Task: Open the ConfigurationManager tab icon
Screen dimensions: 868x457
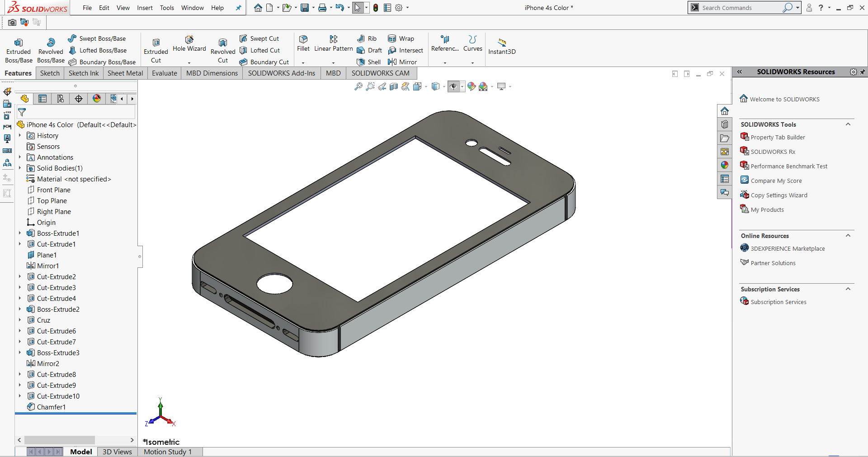Action: click(x=61, y=99)
